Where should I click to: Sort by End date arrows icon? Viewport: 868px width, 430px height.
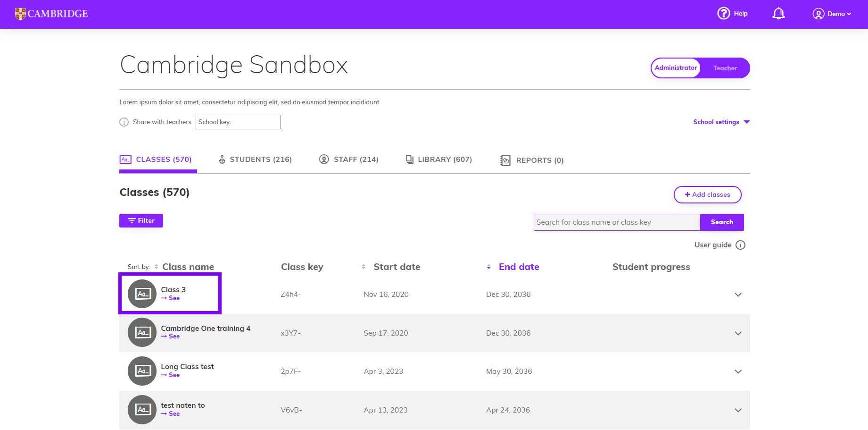pyautogui.click(x=489, y=267)
